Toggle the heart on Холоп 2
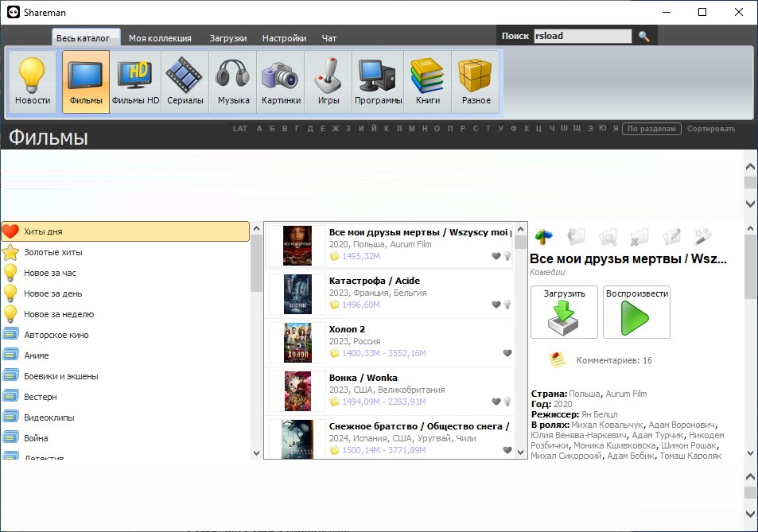Screen dimensions: 758x532 click(x=507, y=353)
